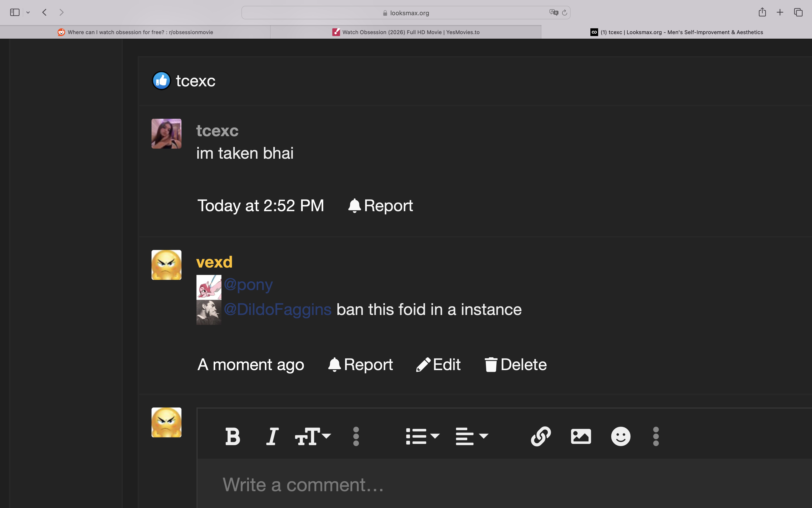The image size is (812, 508).
Task: Delete vexd's comment
Action: [x=516, y=365]
